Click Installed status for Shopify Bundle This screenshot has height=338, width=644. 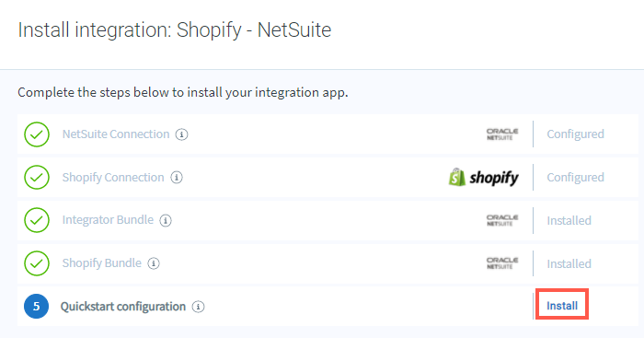coord(569,263)
